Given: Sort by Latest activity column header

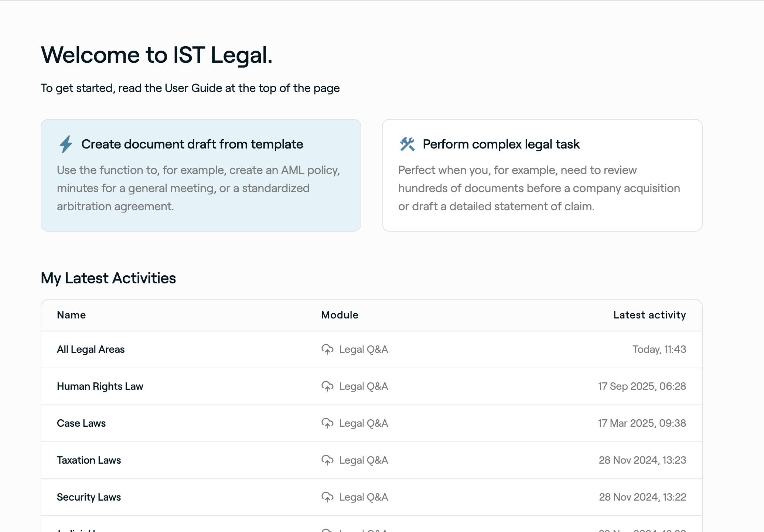Looking at the screenshot, I should tap(649, 315).
